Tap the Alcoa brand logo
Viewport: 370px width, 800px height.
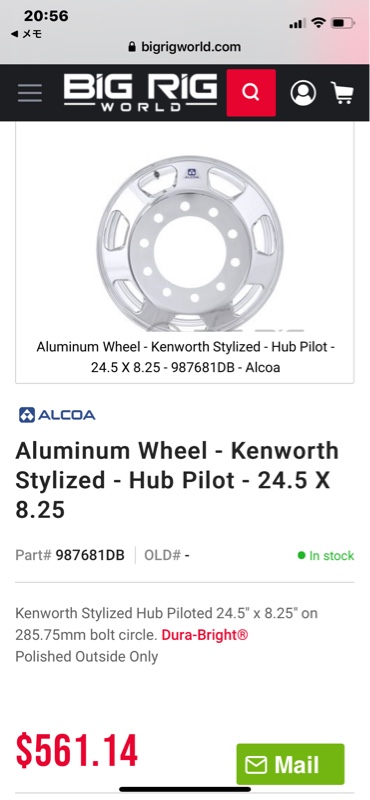(57, 415)
